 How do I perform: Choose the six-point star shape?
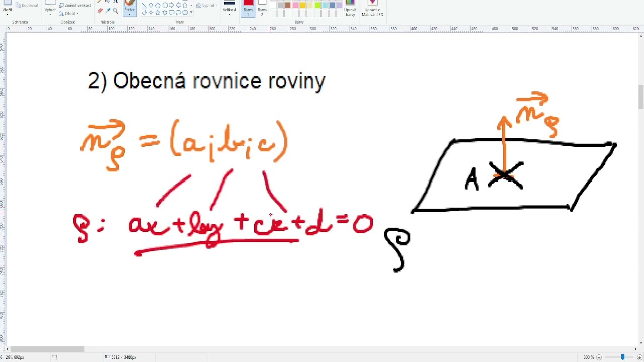(165, 12)
